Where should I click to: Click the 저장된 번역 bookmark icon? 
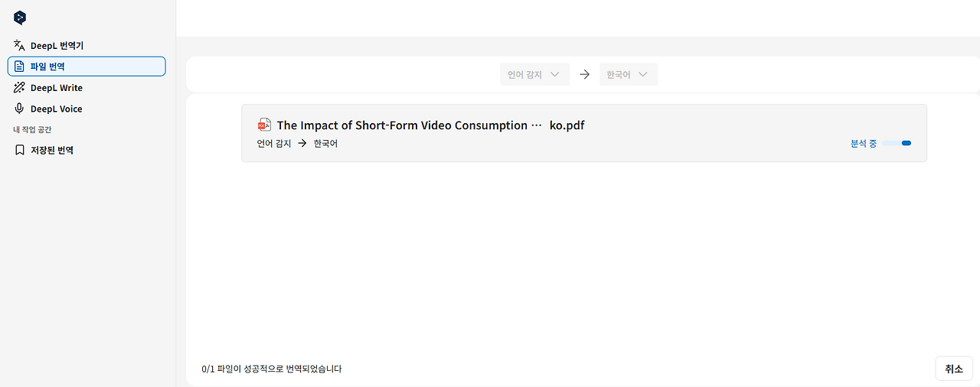(20, 151)
